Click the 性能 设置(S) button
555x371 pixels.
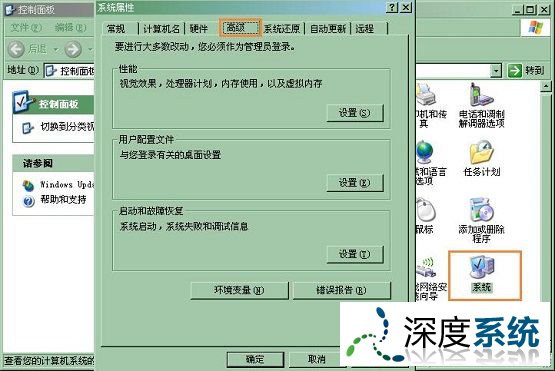tap(355, 113)
